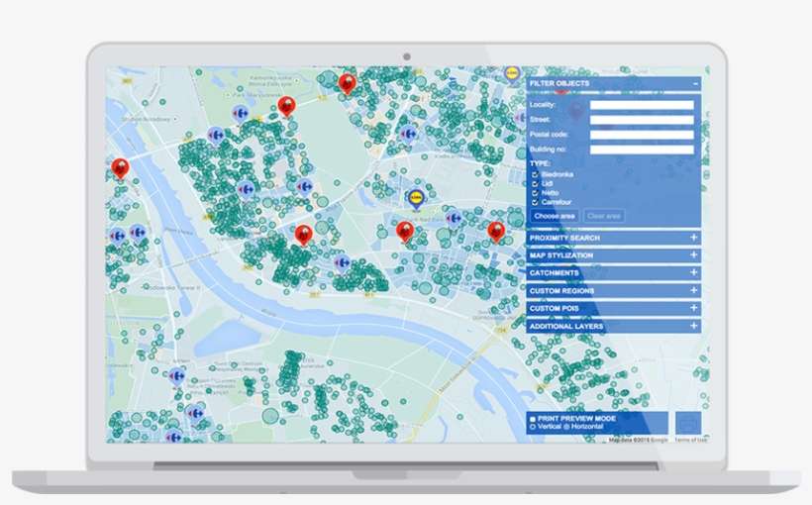This screenshot has height=505, width=812.
Task: Uncheck the Carrefour type checkbox
Action: [x=535, y=203]
